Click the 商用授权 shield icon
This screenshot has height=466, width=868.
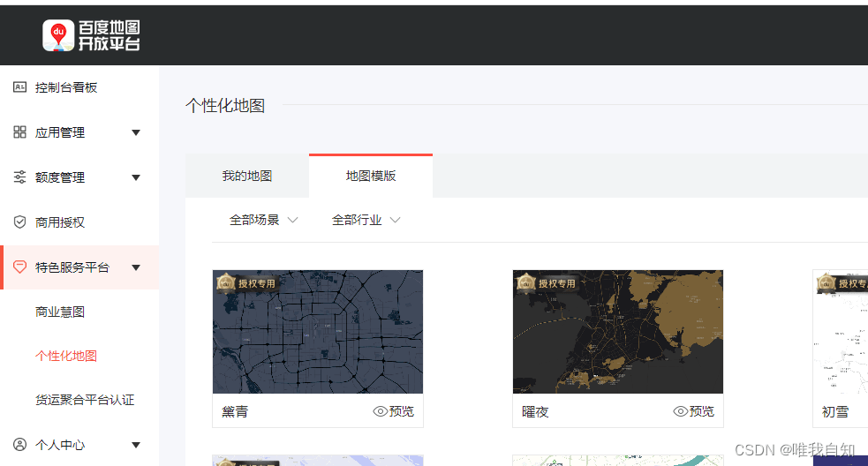click(20, 222)
